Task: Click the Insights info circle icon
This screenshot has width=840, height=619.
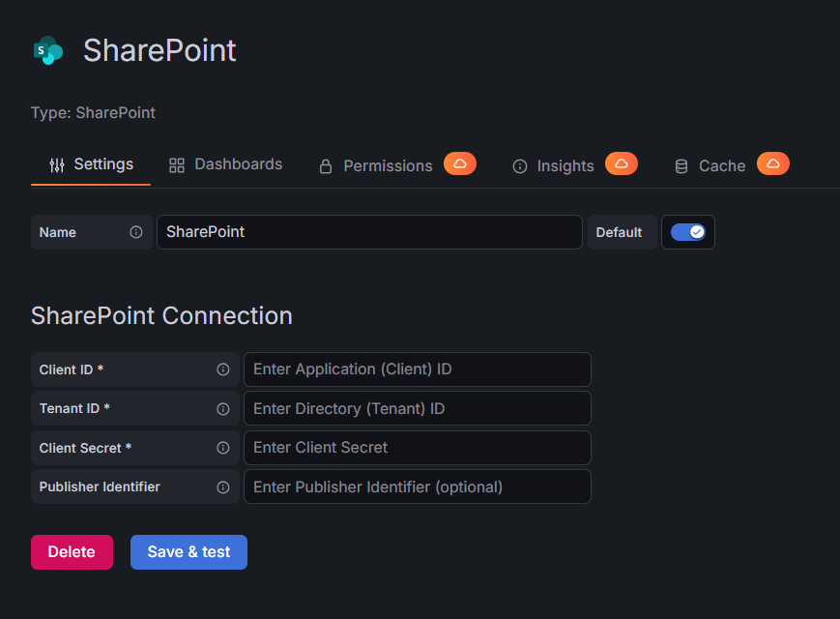Action: pyautogui.click(x=520, y=166)
